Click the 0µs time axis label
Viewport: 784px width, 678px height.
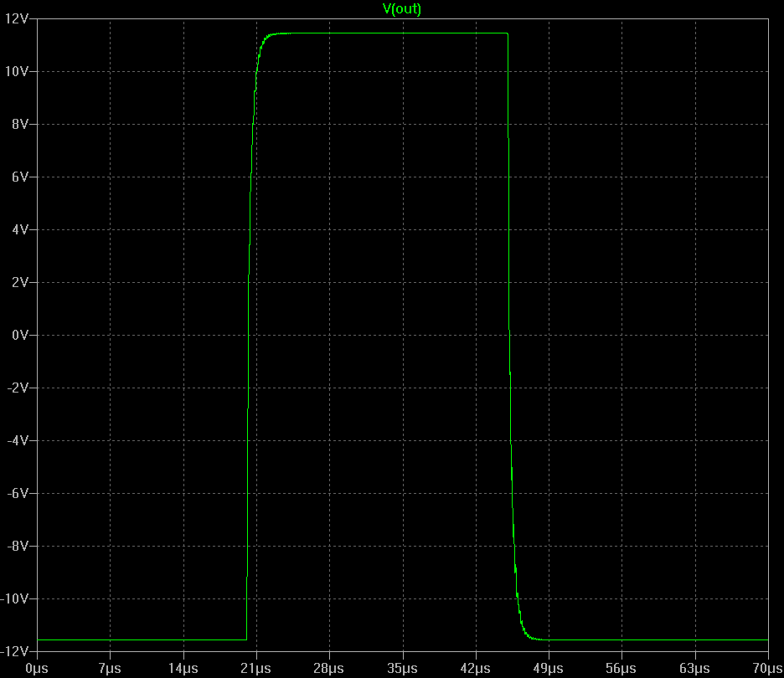pos(37,669)
